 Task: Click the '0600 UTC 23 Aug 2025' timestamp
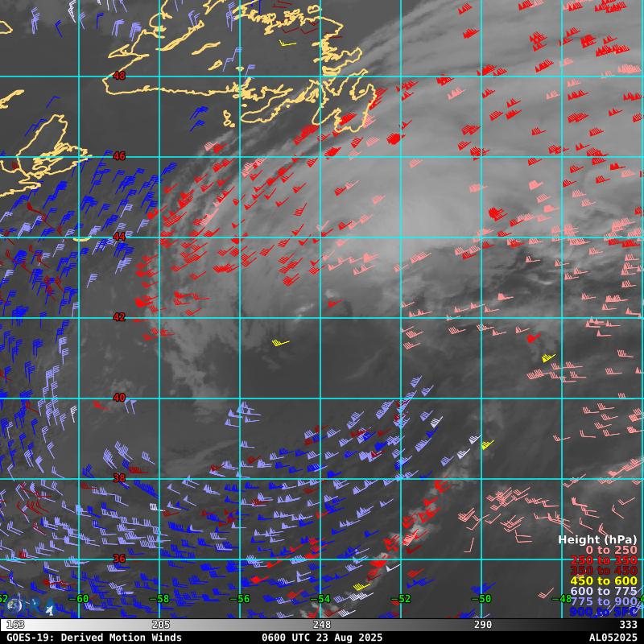pos(322,638)
